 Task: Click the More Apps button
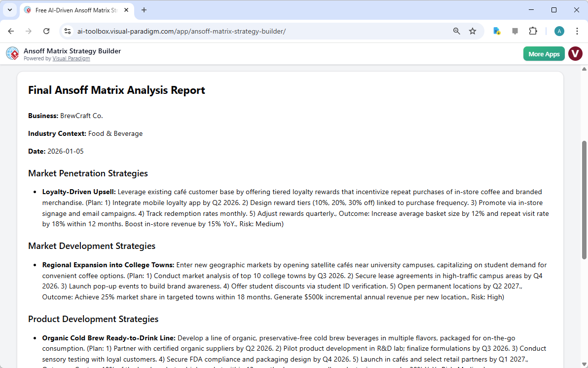pos(544,54)
